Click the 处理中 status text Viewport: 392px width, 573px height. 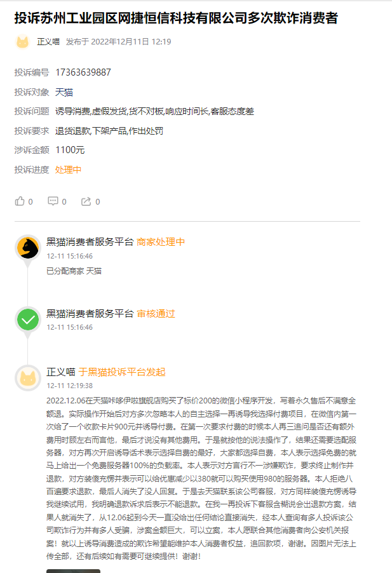click(67, 172)
